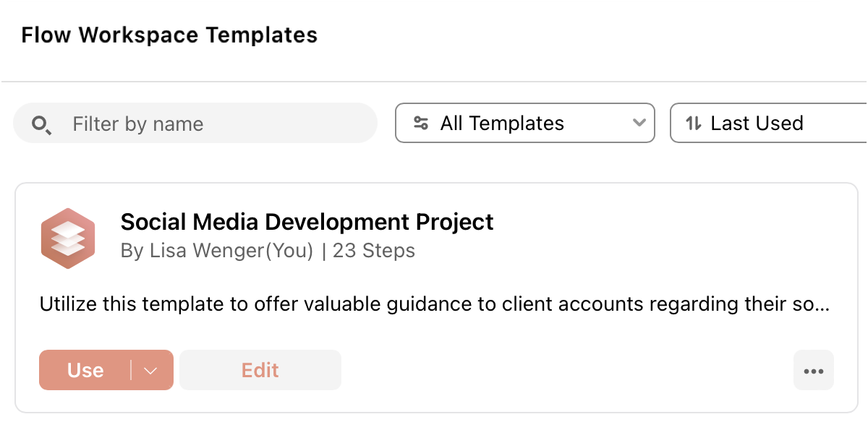Open Social Media Development Project title

(307, 221)
